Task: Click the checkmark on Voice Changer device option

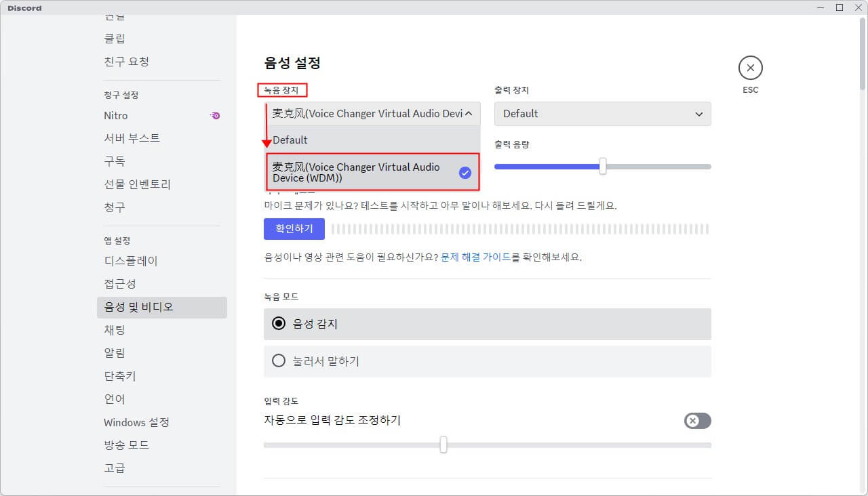Action: point(465,173)
